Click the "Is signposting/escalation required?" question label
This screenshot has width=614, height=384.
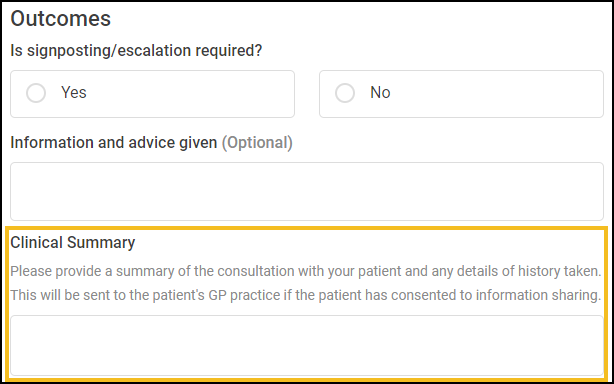(136, 51)
